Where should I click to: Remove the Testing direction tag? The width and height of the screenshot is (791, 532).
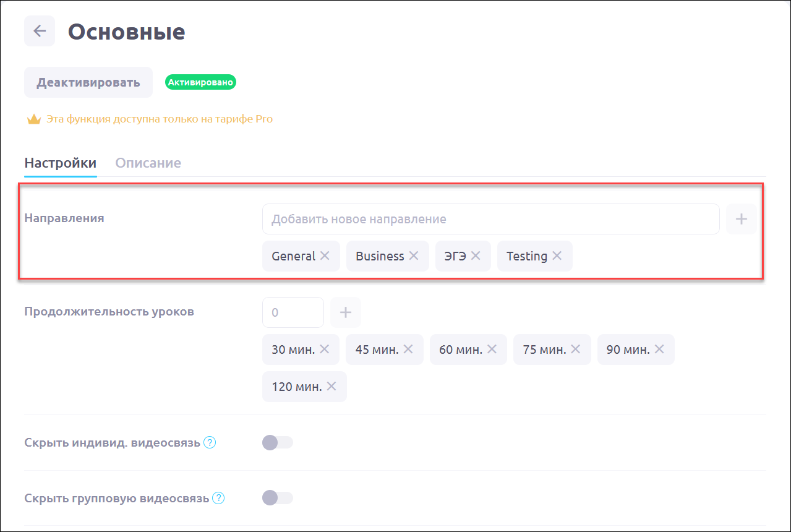pyautogui.click(x=557, y=256)
